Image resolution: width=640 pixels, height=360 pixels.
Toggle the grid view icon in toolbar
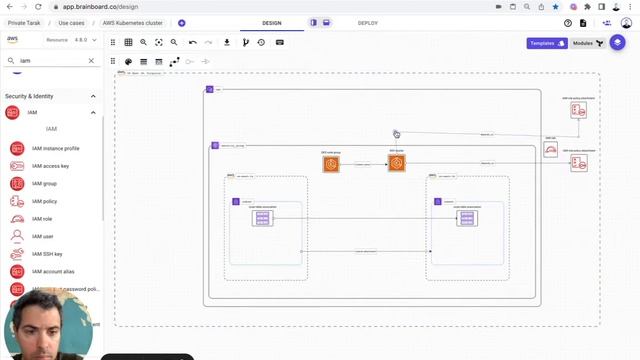tap(128, 42)
